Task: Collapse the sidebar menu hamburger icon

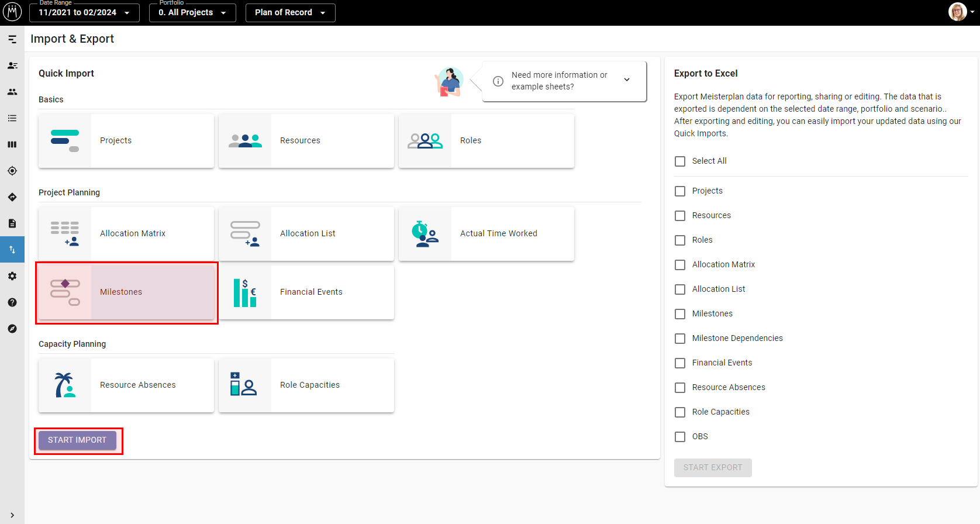Action: tap(12, 39)
